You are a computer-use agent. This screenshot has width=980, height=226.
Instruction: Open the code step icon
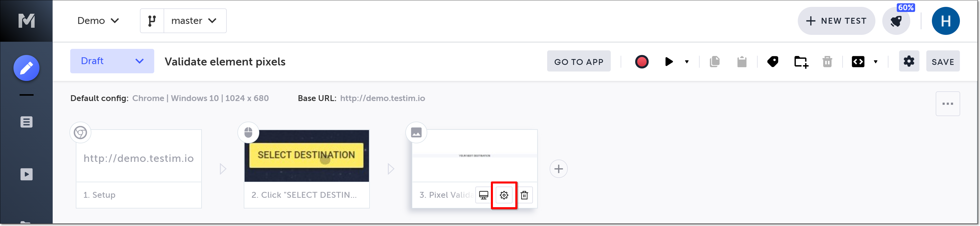[858, 62]
